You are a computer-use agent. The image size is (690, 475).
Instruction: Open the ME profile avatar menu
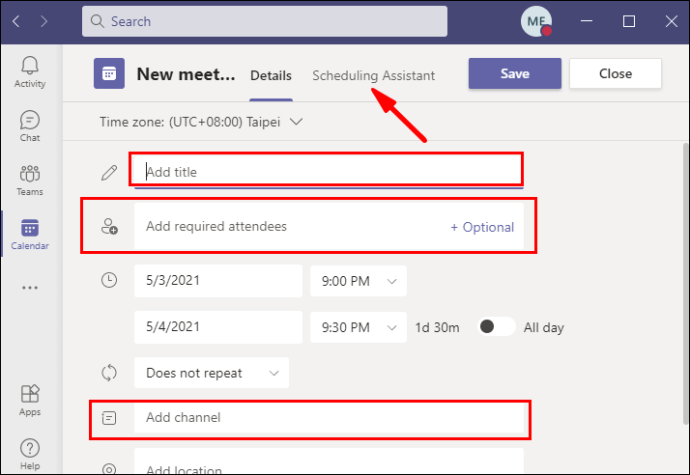coord(536,21)
